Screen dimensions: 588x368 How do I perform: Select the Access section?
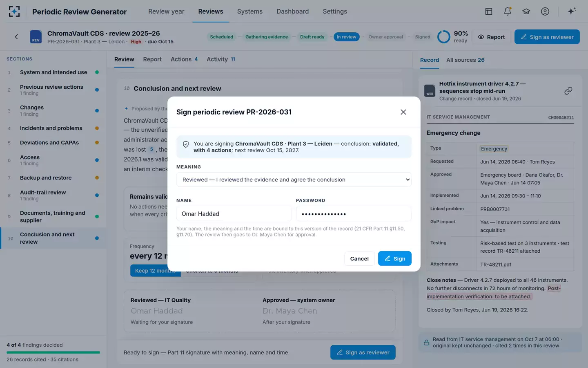pyautogui.click(x=53, y=160)
